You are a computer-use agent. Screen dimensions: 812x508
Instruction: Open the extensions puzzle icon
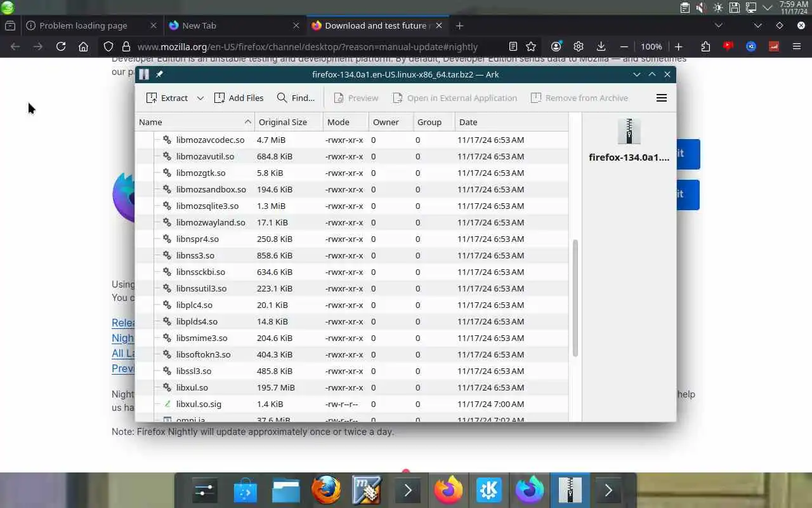(705, 46)
